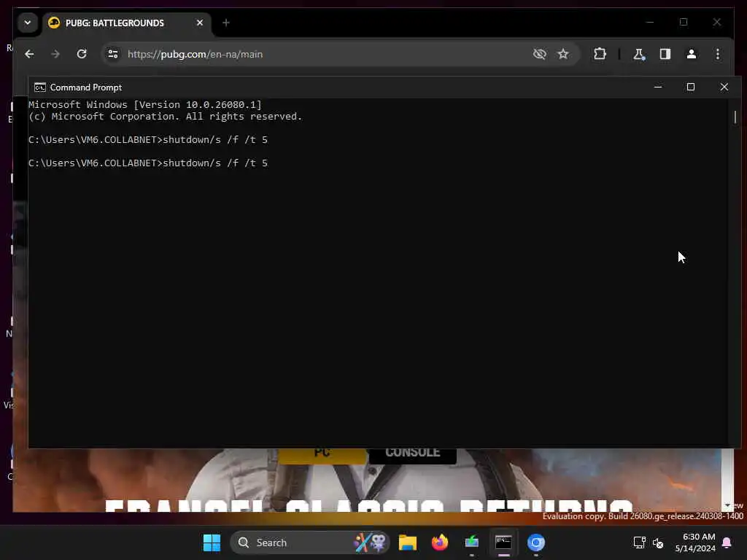Reload the PUBG page

pyautogui.click(x=82, y=54)
